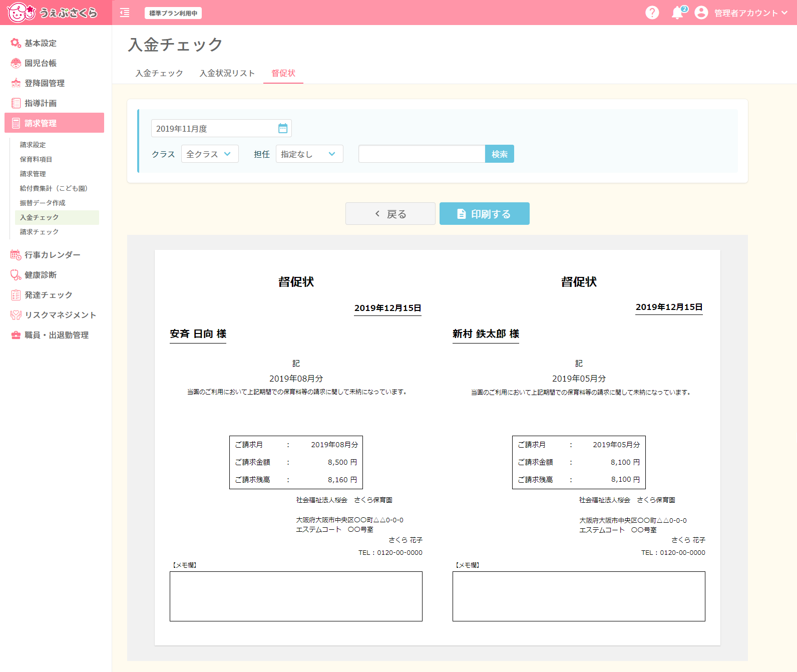Collapse the 請求管理 menu section
The height and width of the screenshot is (672, 797).
[x=54, y=123]
